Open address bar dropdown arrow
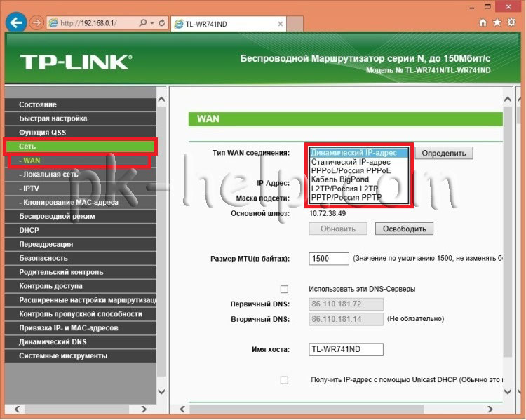526x420 pixels. [152, 23]
